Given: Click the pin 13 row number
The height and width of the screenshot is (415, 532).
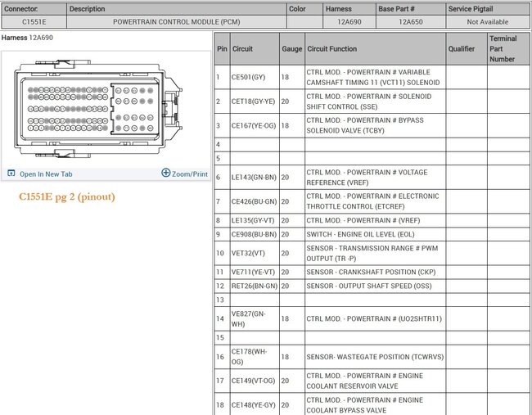Looking at the screenshot, I should click(x=220, y=300).
